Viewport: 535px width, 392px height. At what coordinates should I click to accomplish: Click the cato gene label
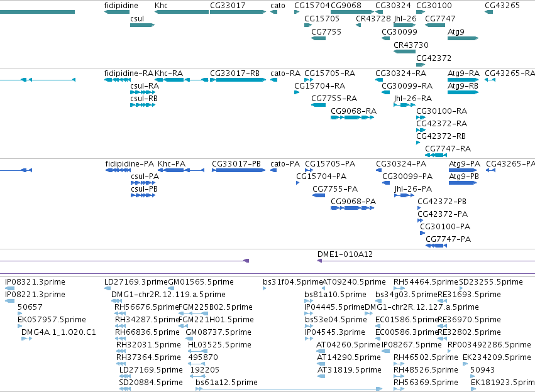coord(278,6)
